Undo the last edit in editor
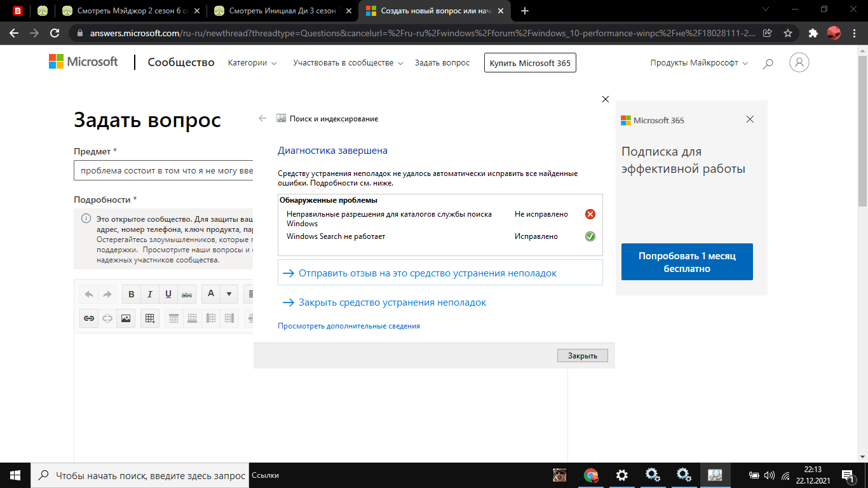This screenshot has height=488, width=868. pyautogui.click(x=89, y=294)
